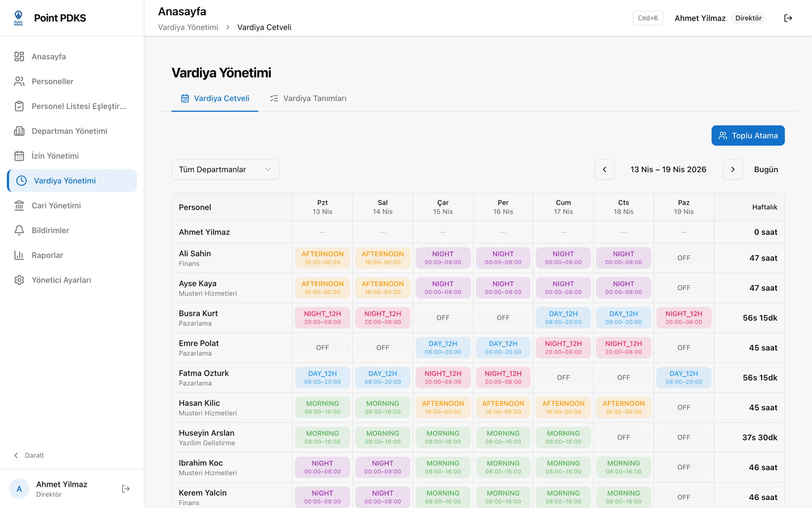Click Fatma Ozturk Wednesday NIGHT_12H shift
The height and width of the screenshot is (508, 812).
click(443, 378)
